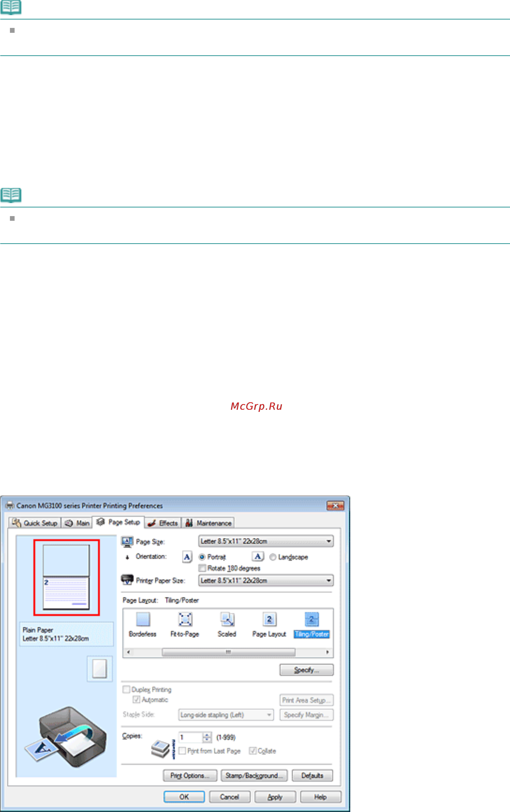The image size is (510, 812).
Task: Click the Apply button
Action: [275, 797]
